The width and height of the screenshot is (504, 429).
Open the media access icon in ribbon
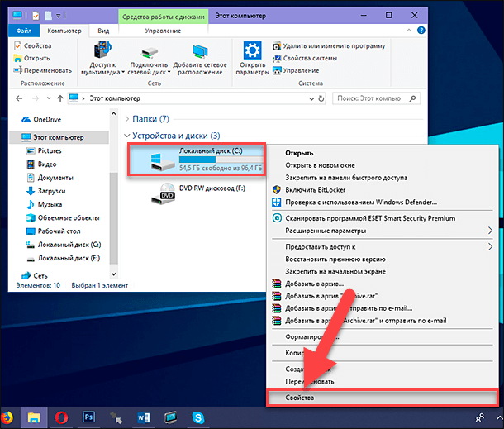coord(102,50)
